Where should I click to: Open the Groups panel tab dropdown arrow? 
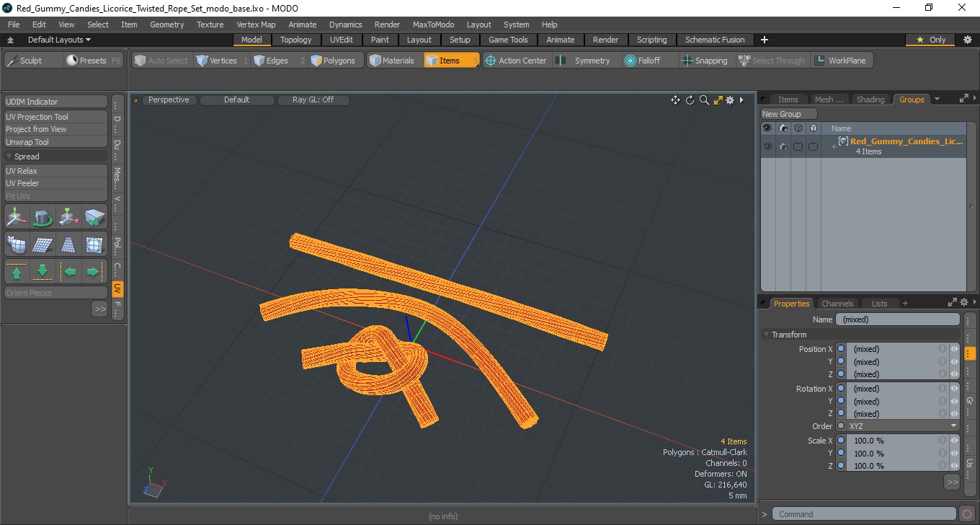coord(937,100)
